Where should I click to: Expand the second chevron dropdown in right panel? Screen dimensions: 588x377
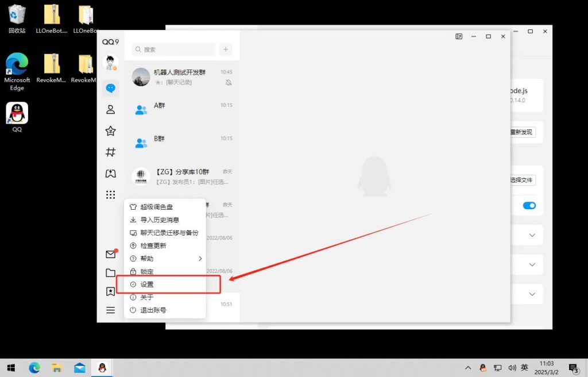[x=531, y=264]
